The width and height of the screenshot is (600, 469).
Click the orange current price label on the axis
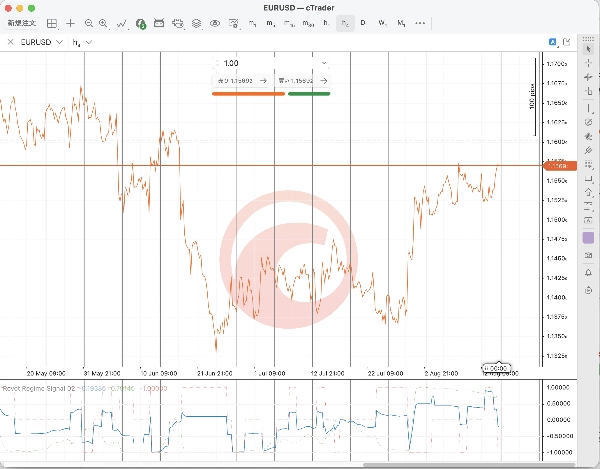click(559, 166)
